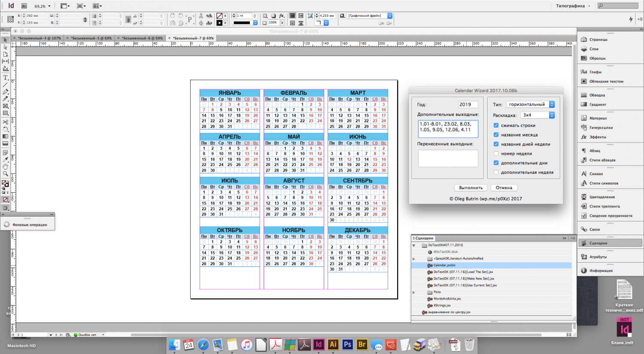Select the Line tool

pyautogui.click(x=6, y=85)
